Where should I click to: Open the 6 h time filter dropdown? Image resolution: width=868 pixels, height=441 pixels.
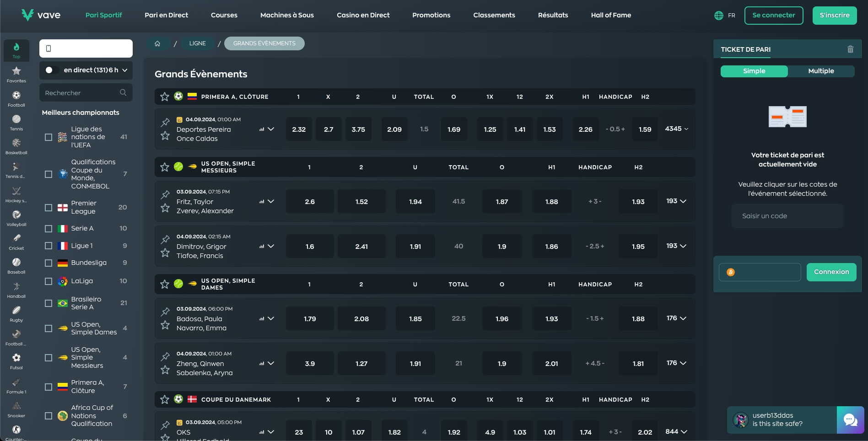coord(118,70)
